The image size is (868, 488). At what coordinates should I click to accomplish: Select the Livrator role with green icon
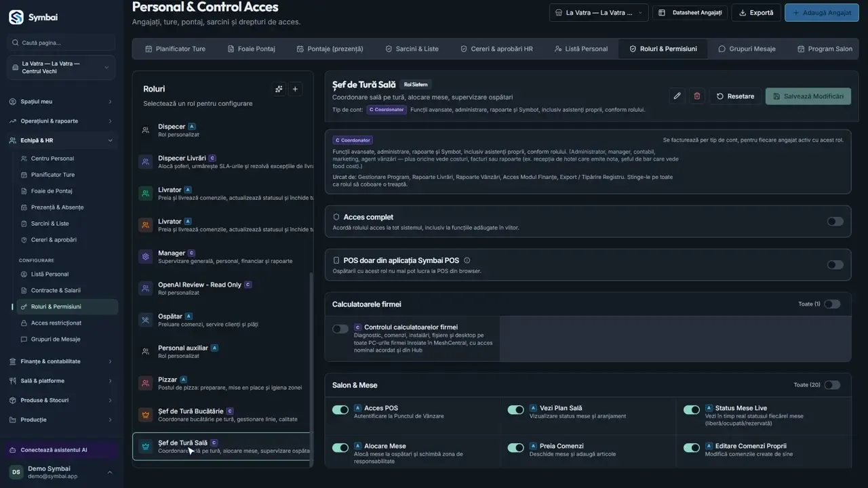tap(222, 194)
